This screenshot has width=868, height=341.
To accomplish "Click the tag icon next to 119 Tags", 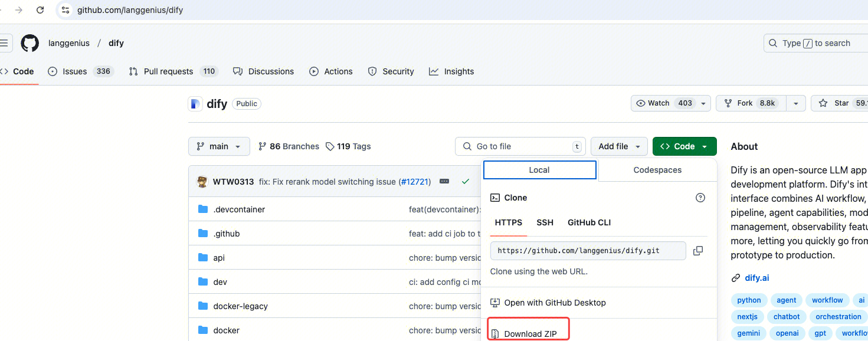I will (330, 146).
